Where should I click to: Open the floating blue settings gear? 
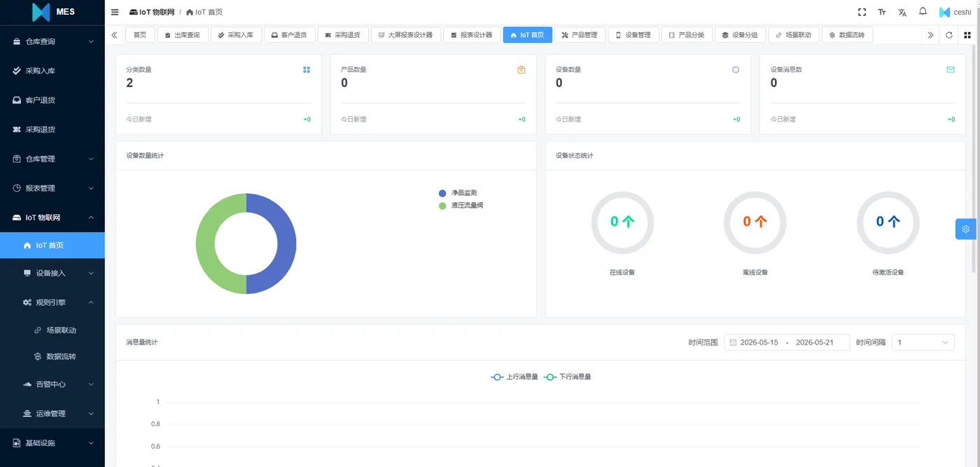tap(966, 229)
